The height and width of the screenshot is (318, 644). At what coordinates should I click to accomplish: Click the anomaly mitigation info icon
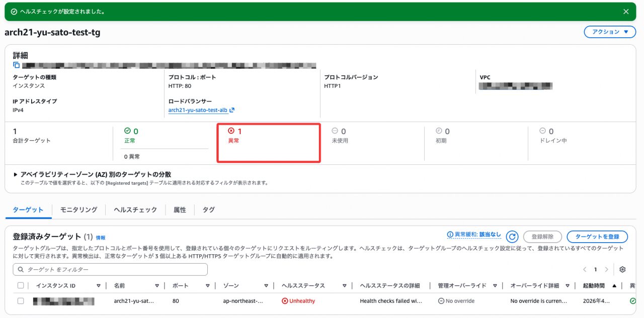pos(450,235)
